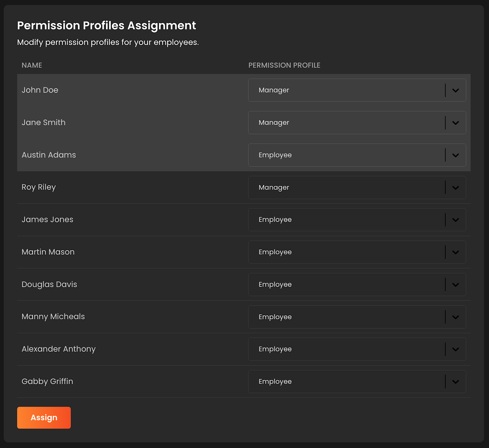Click the Permission Profiles Assignment heading
489x448 pixels.
pyautogui.click(x=106, y=25)
